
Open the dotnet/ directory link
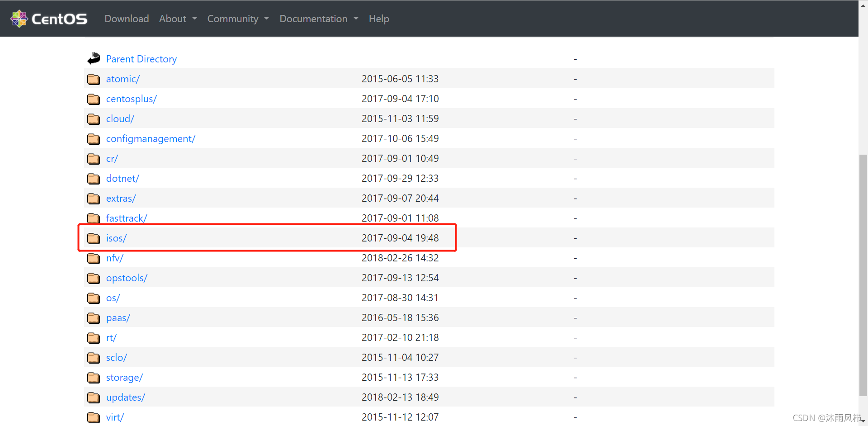tap(123, 179)
